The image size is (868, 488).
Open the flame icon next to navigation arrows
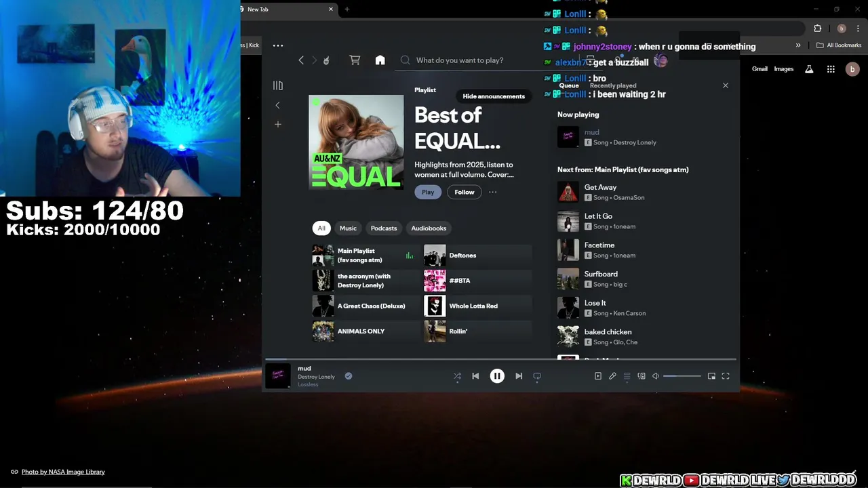[x=326, y=60]
